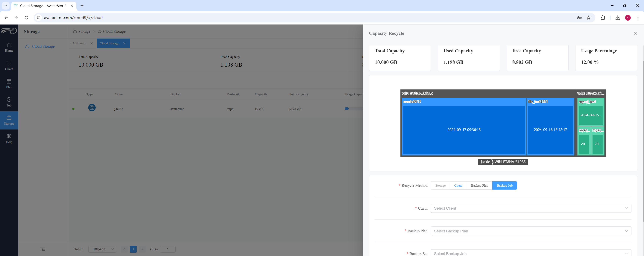Close the Cloud Storage tab
Viewport: 644px width, 256px height.
coord(124,43)
